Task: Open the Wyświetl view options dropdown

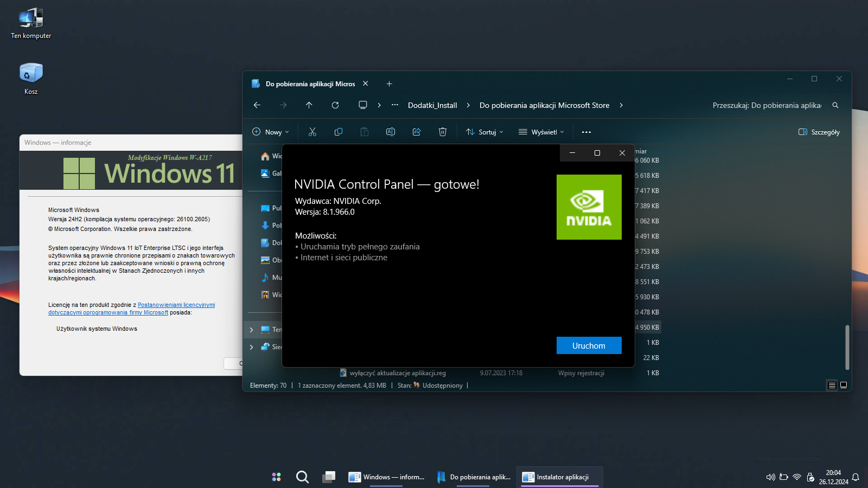Action: pyautogui.click(x=541, y=132)
